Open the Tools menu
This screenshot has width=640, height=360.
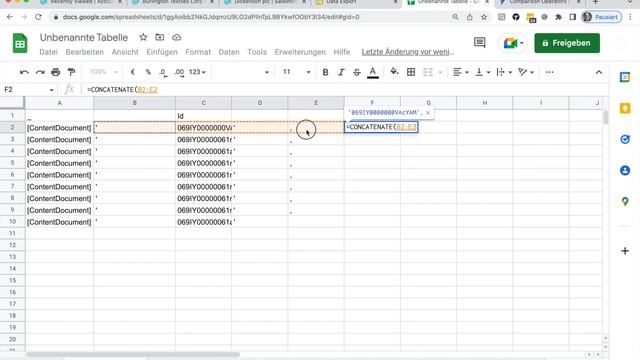click(x=257, y=52)
